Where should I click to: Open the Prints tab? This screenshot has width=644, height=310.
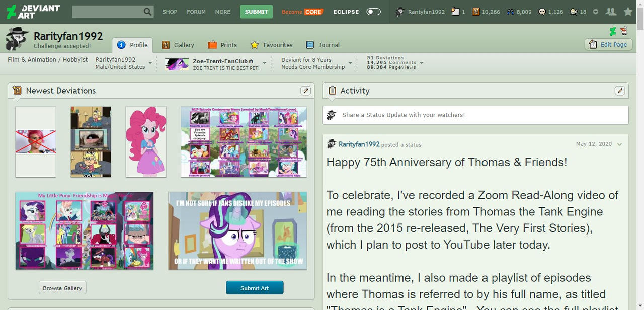tap(222, 45)
